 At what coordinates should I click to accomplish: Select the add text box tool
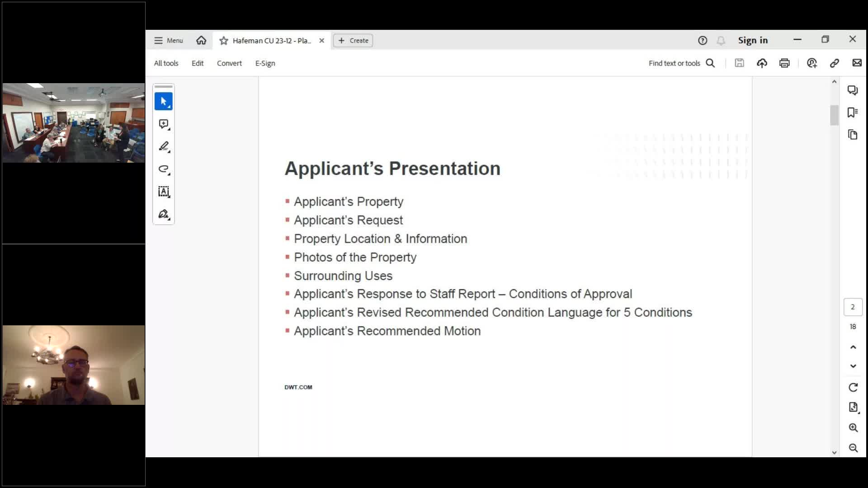pyautogui.click(x=164, y=192)
